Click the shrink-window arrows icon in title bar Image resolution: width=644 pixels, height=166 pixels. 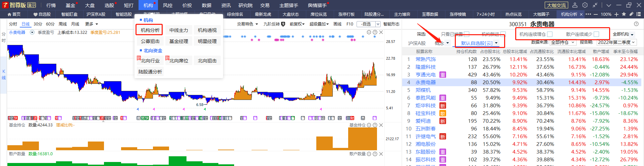click(595, 5)
